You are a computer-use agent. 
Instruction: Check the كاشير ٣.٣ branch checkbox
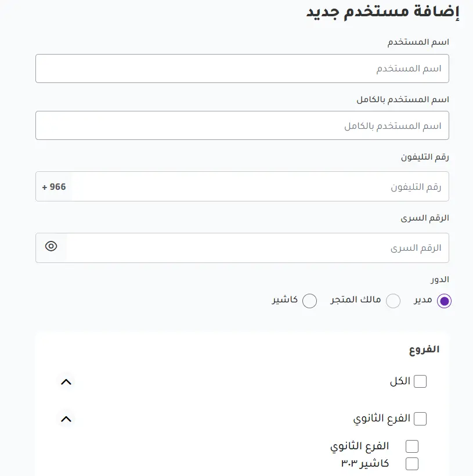coord(412,463)
